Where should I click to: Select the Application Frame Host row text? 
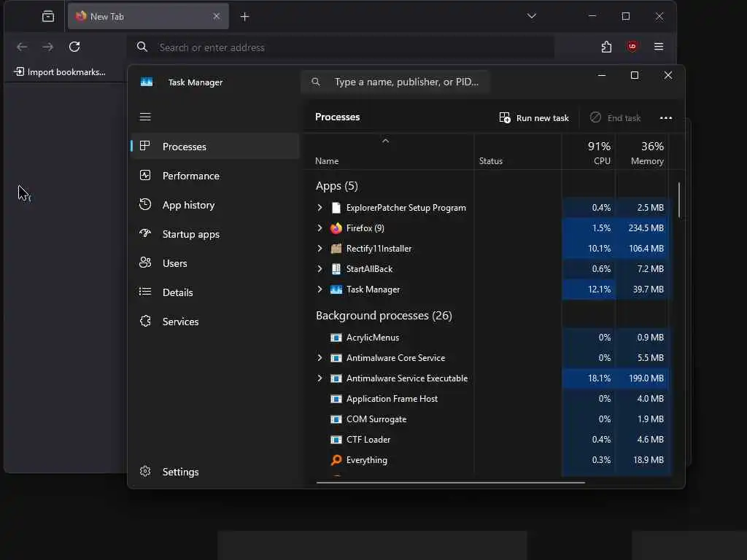[392, 399]
